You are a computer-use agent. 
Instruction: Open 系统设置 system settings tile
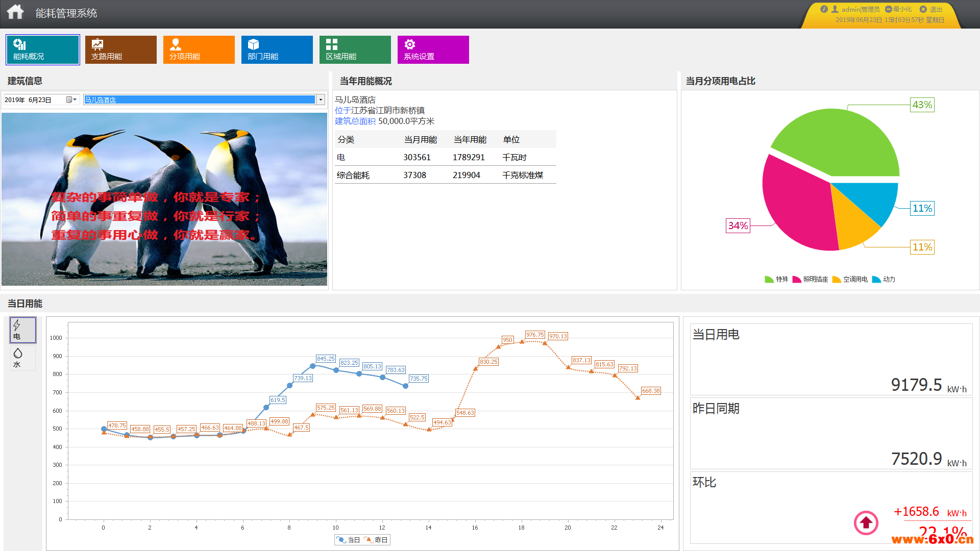coord(433,49)
